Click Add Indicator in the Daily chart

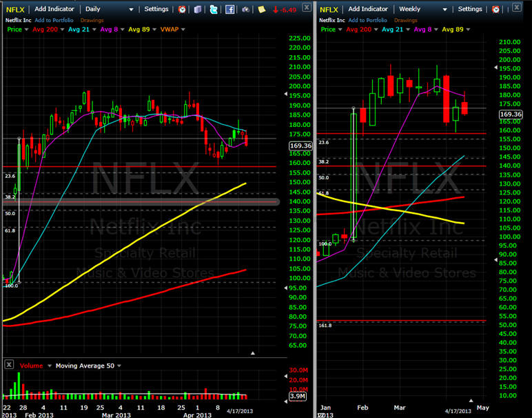54,9
